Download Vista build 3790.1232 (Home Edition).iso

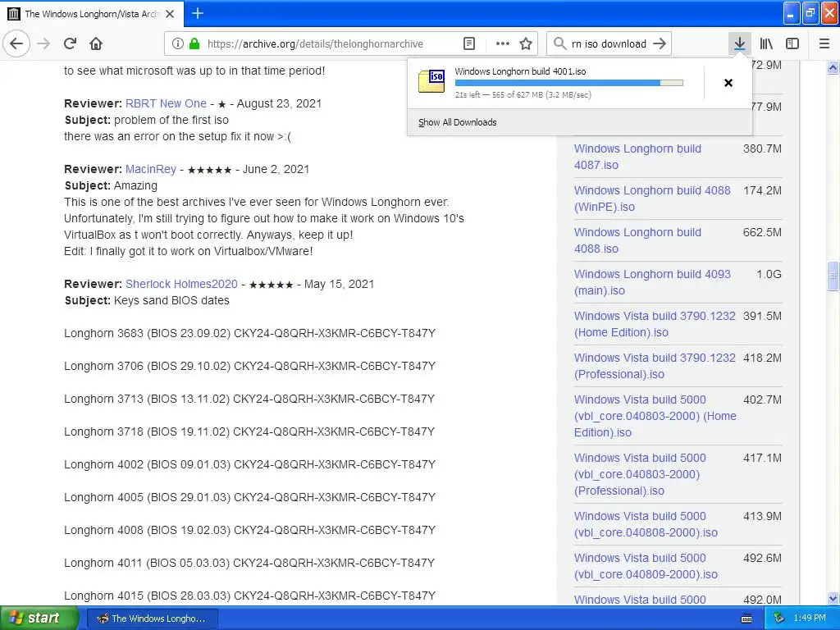click(655, 323)
